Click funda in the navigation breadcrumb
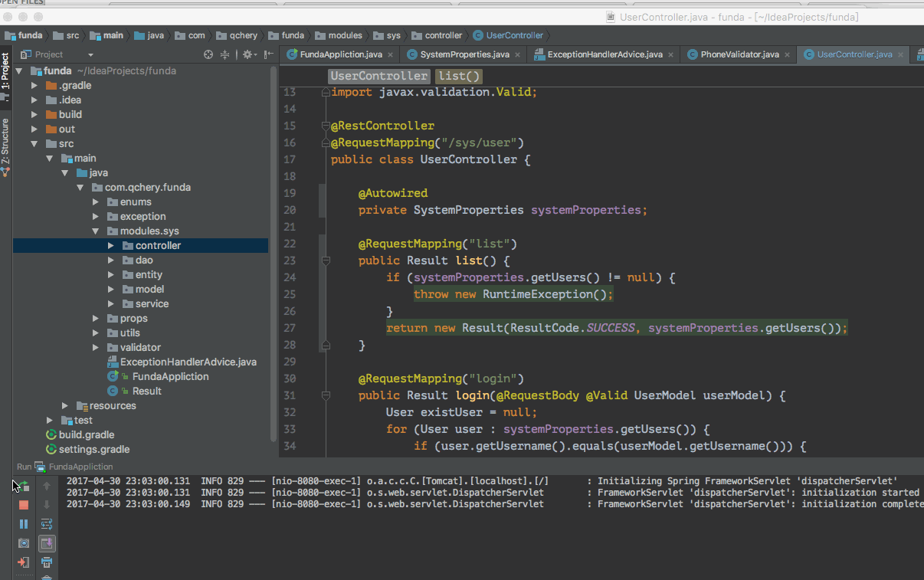The image size is (924, 580). coord(24,35)
